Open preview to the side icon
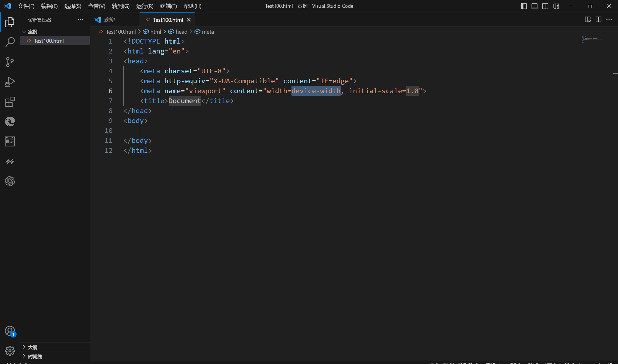The image size is (618, 364). pos(588,20)
